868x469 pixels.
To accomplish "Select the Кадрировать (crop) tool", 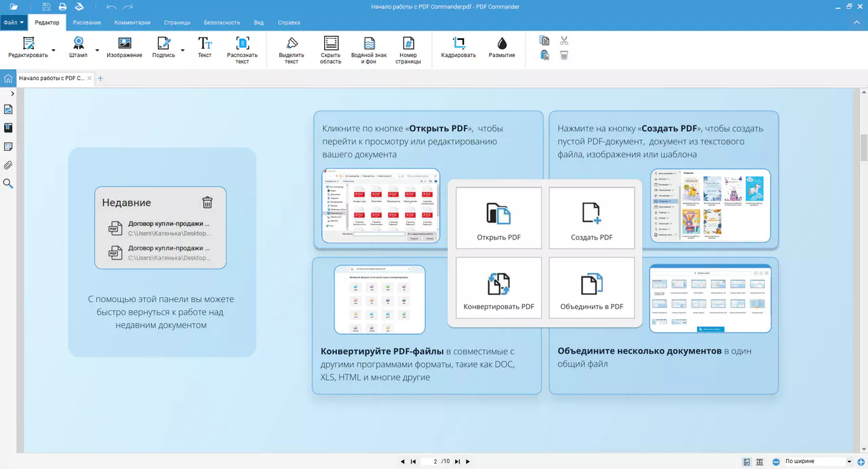I will tap(458, 48).
